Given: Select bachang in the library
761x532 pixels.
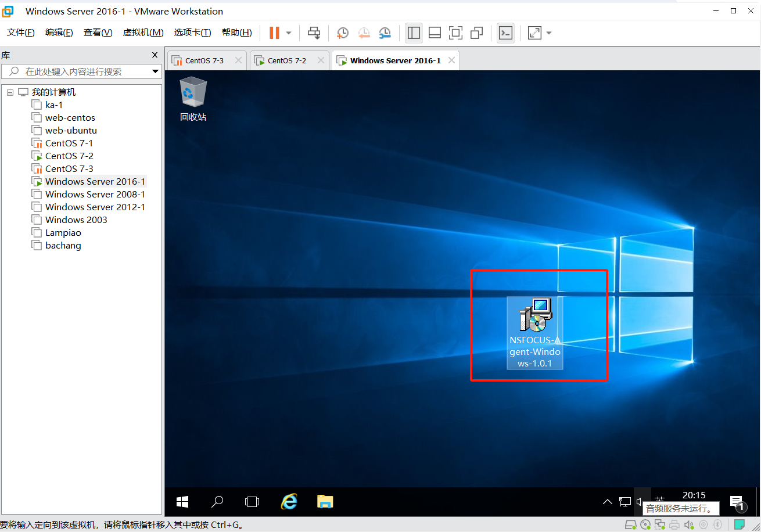Looking at the screenshot, I should 63,246.
